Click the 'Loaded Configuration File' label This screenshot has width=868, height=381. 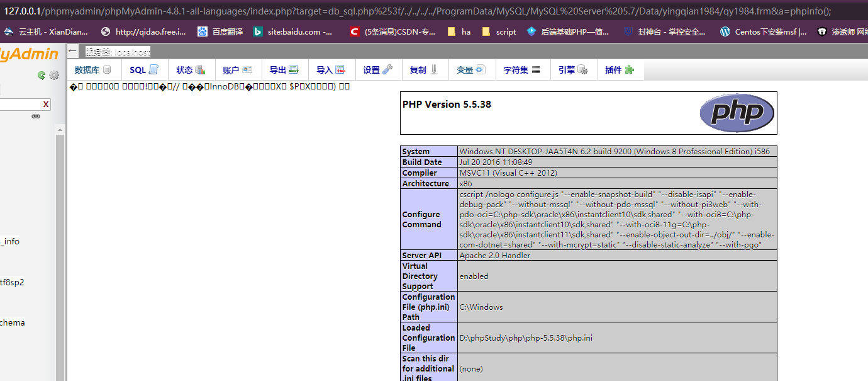428,338
